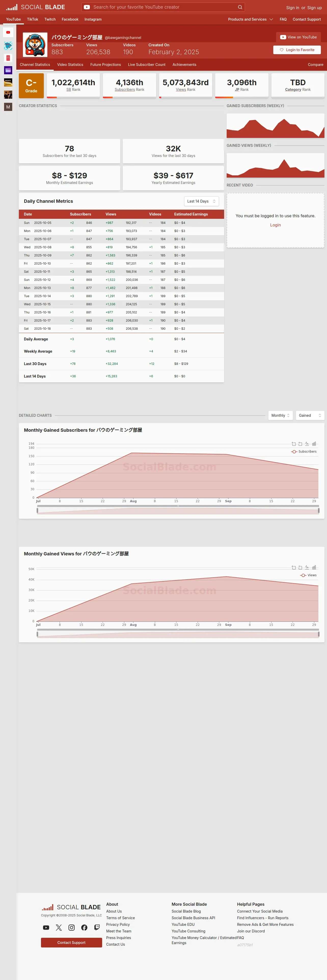Click the Login to Favorite button
Viewport: 327px width, 980px height.
[297, 50]
